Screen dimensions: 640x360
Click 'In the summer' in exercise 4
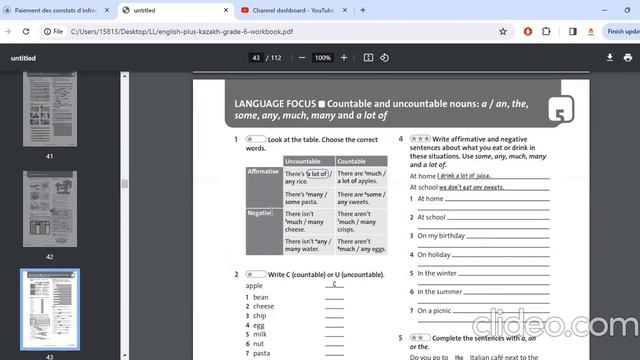(x=440, y=292)
